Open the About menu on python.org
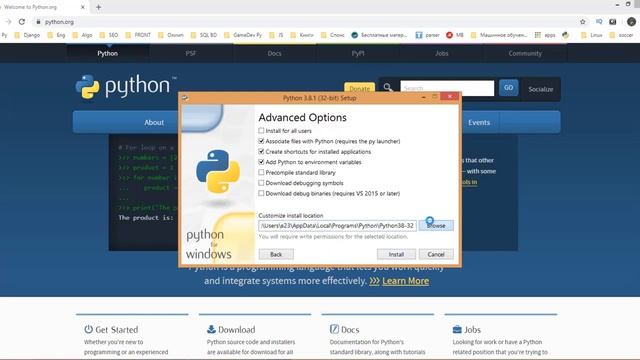640x360 pixels. point(154,122)
